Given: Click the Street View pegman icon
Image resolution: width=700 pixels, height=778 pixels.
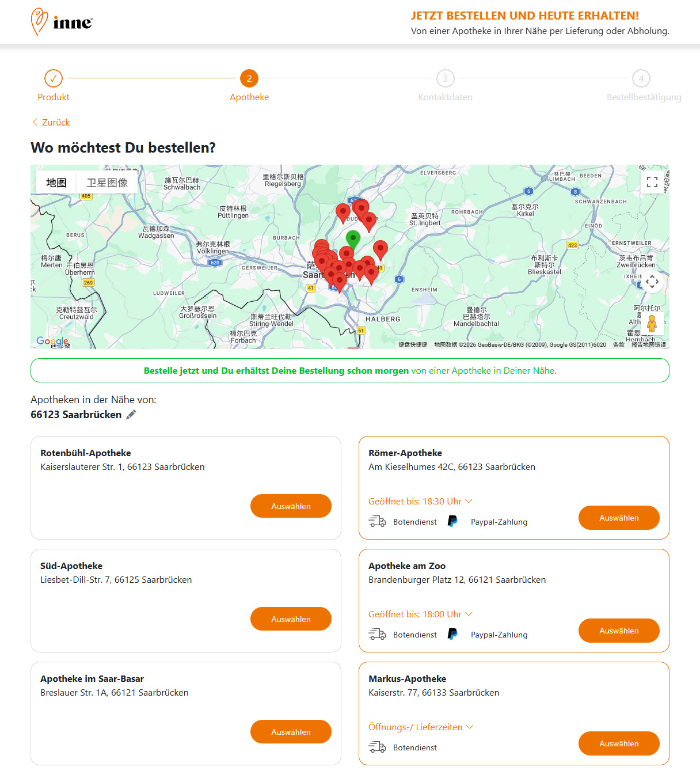Looking at the screenshot, I should (652, 323).
